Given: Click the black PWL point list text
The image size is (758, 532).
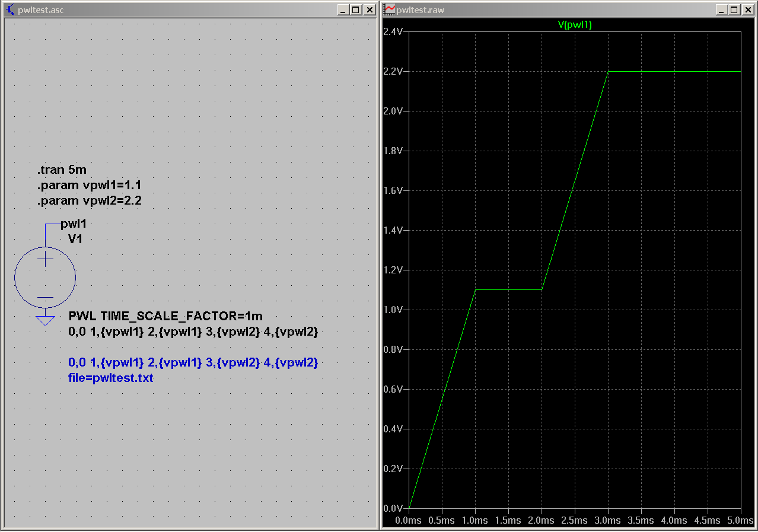Looking at the screenshot, I should tap(193, 332).
